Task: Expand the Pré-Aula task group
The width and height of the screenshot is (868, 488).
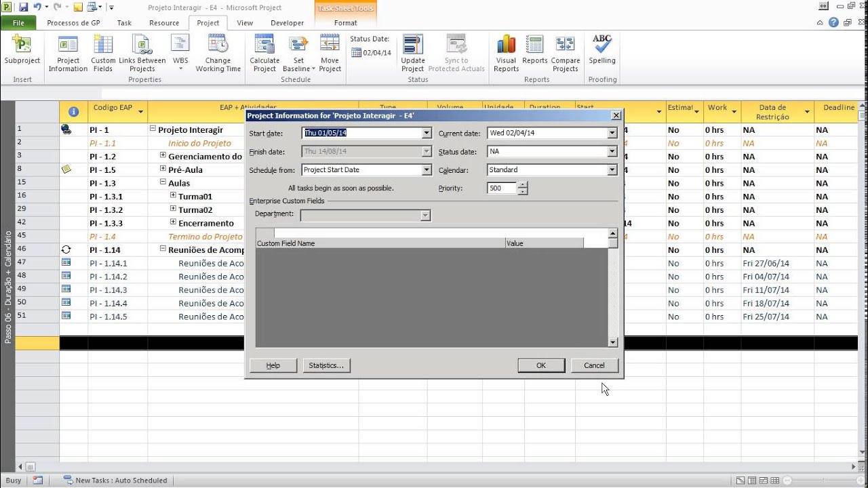Action: coord(163,169)
